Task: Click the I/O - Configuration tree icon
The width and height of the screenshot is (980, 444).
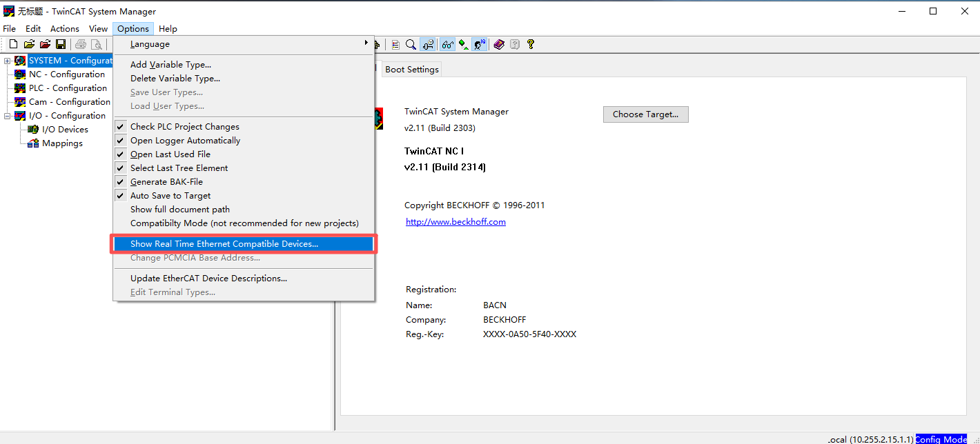Action: 20,116
